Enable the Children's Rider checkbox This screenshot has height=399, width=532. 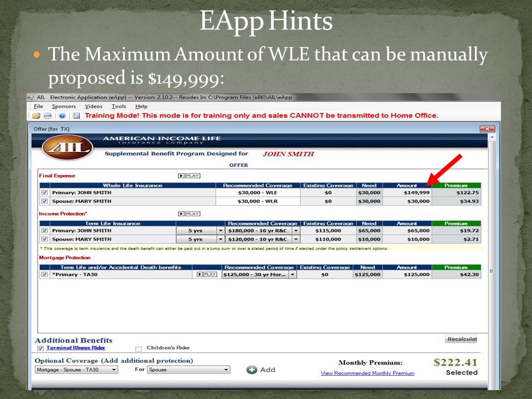pos(138,349)
